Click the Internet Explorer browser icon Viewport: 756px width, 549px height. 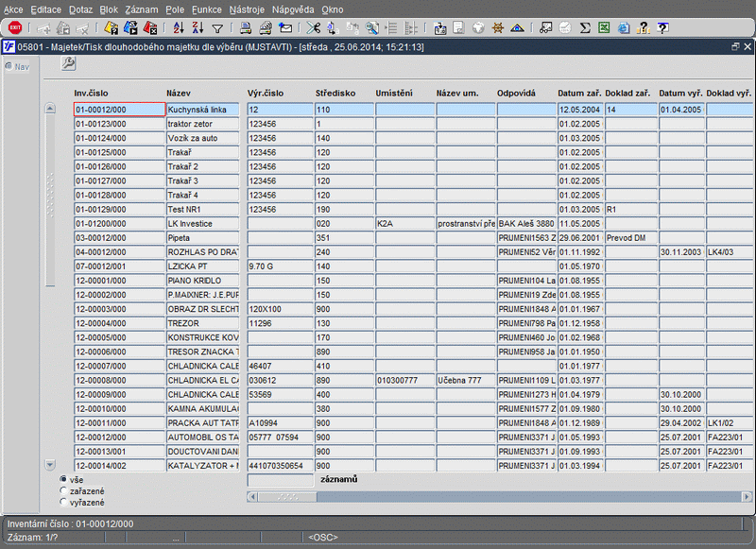[624, 28]
